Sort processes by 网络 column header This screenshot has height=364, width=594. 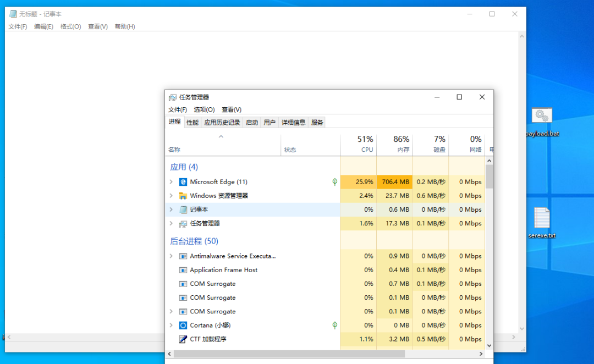pyautogui.click(x=467, y=144)
